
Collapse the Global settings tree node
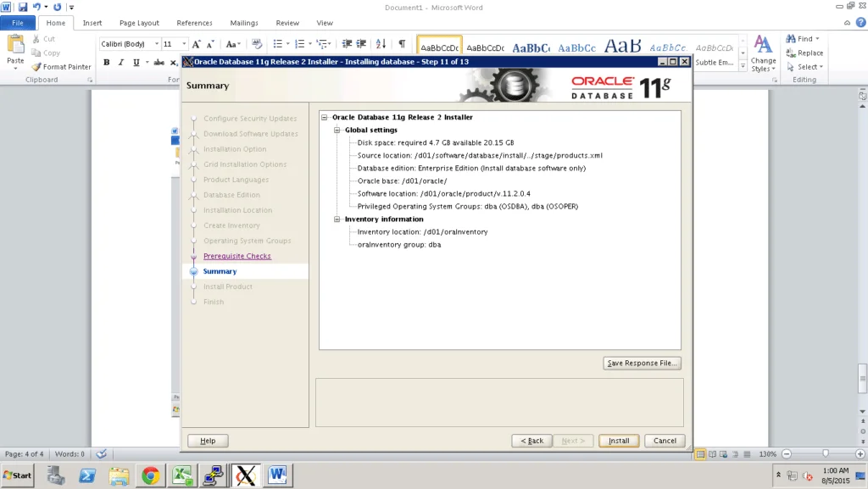tap(337, 130)
